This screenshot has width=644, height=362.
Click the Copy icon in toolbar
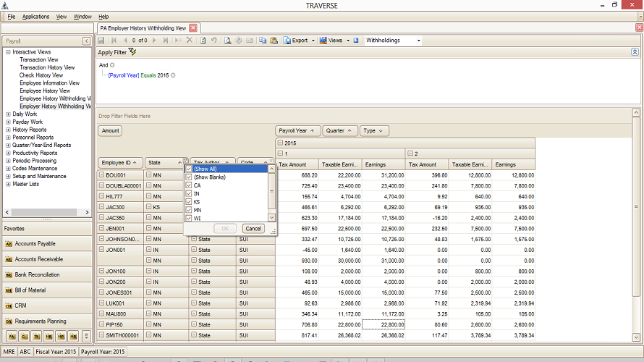coord(263,41)
